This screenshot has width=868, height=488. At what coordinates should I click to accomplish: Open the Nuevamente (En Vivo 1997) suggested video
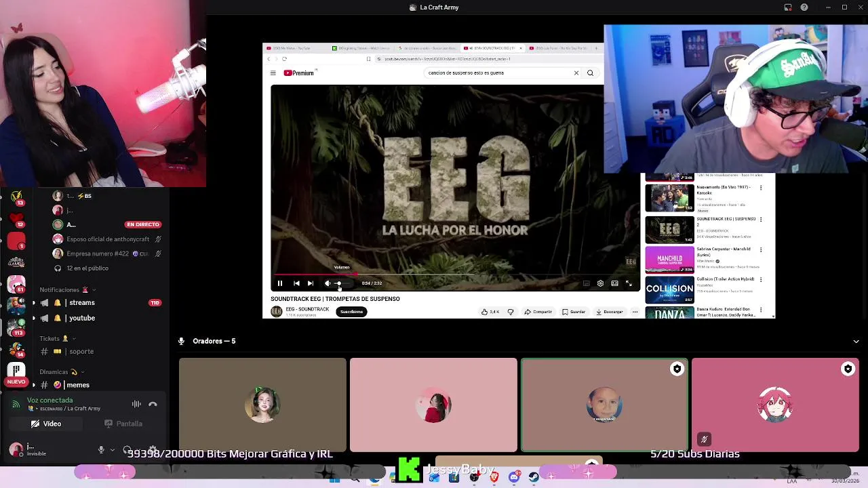(669, 199)
